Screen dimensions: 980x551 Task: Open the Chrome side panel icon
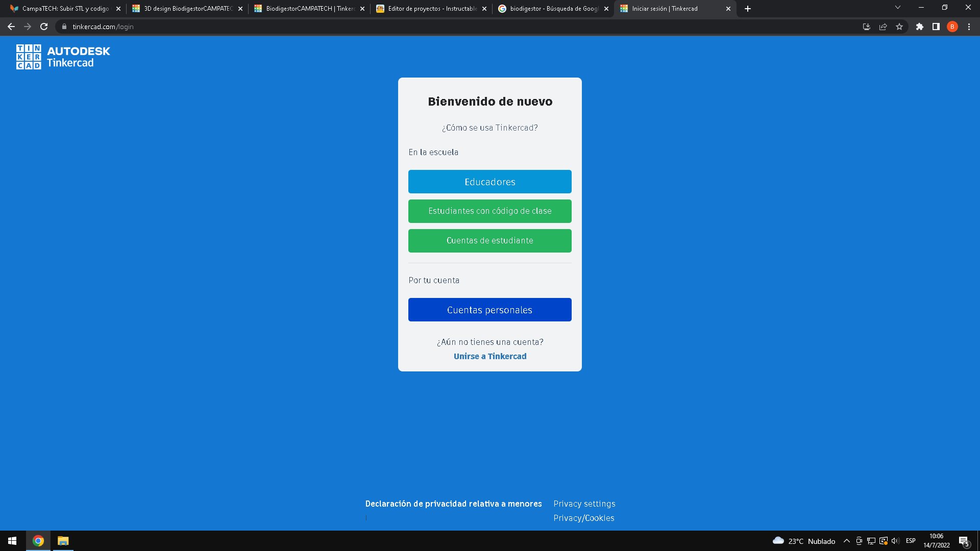936,27
